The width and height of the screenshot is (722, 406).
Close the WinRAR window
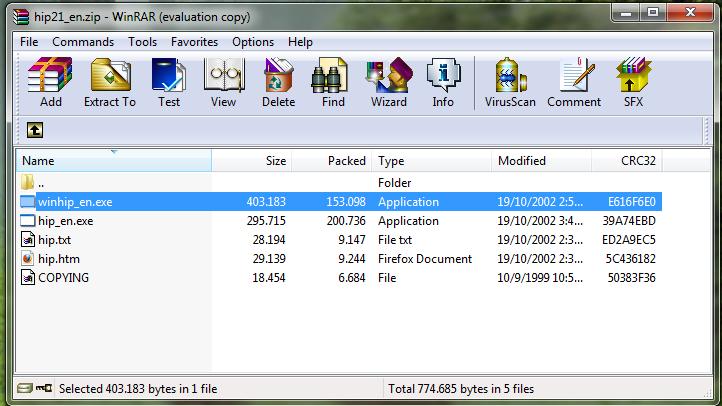(690, 13)
